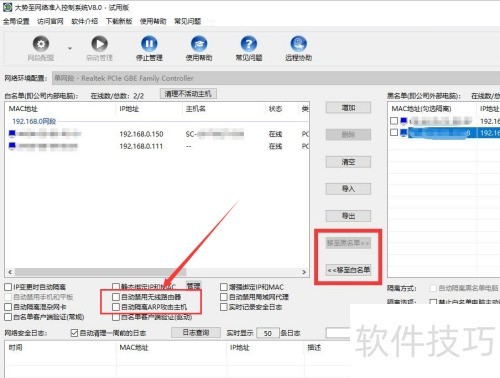Click <<移至白名单 button

click(348, 270)
